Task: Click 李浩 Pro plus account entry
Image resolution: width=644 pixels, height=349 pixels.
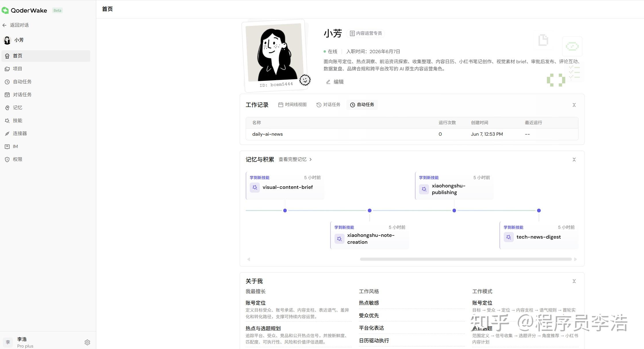Action: tap(25, 342)
